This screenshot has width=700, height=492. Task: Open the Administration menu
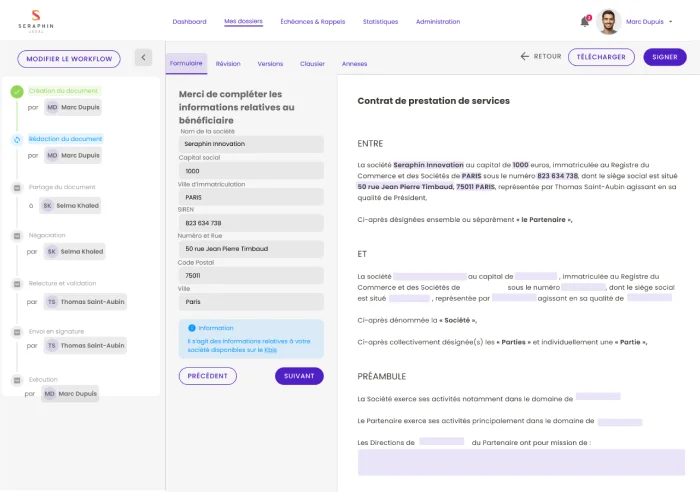(438, 21)
